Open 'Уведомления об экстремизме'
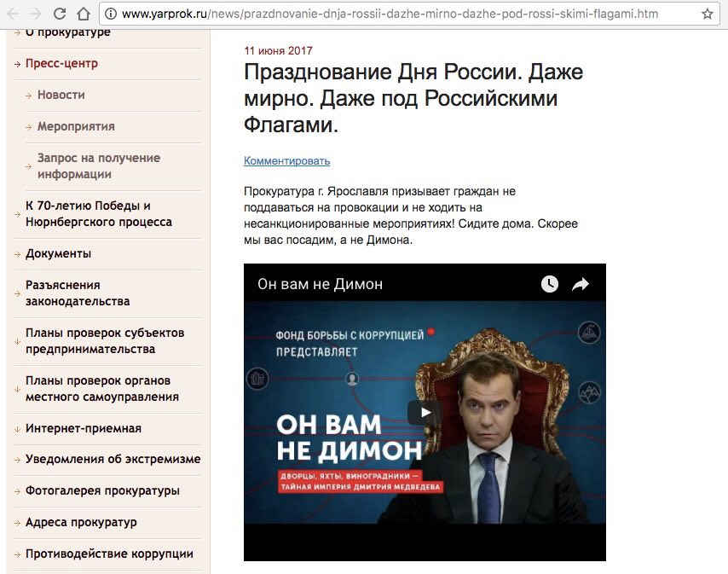 [113, 459]
